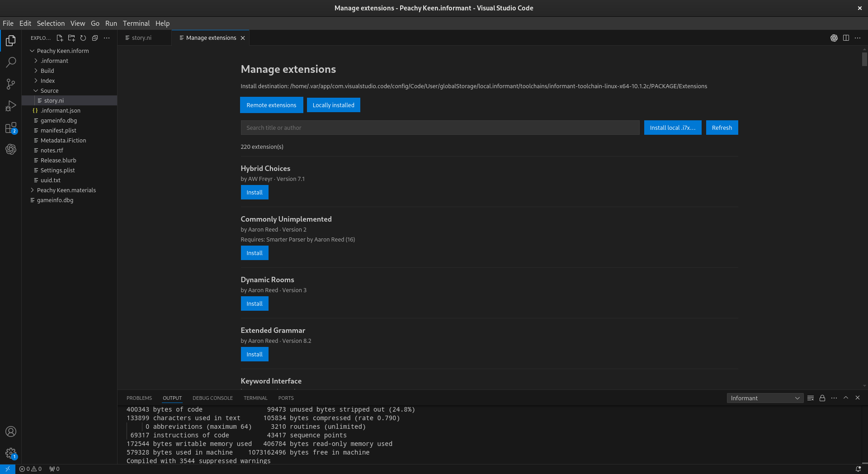Refresh the Explorer file tree
This screenshot has width=868, height=474.
[83, 38]
